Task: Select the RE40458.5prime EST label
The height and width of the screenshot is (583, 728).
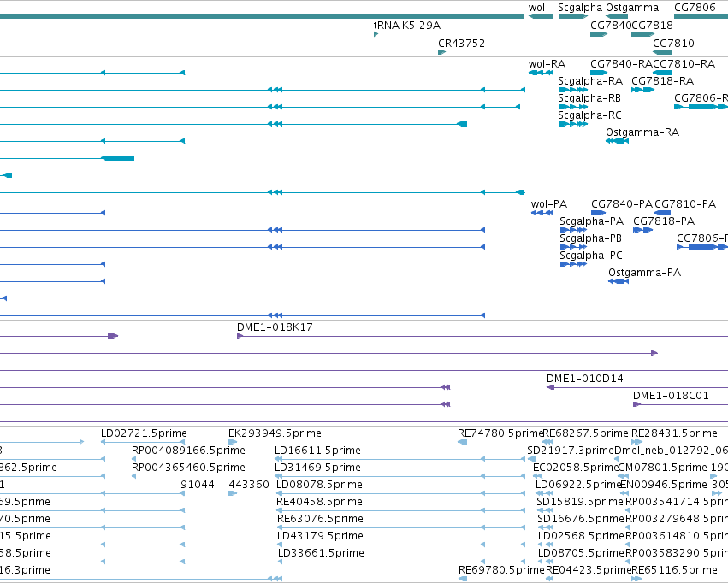Action: (319, 503)
